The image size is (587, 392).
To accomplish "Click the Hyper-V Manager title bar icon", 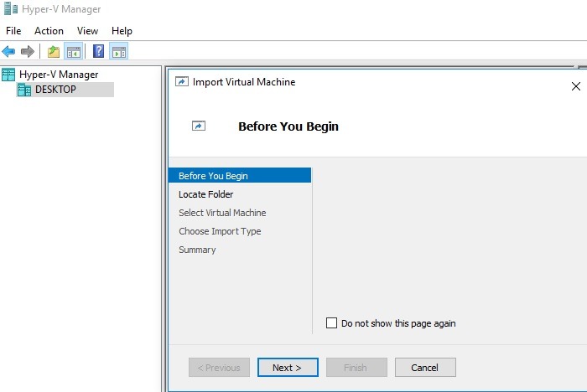I will 10,8.
